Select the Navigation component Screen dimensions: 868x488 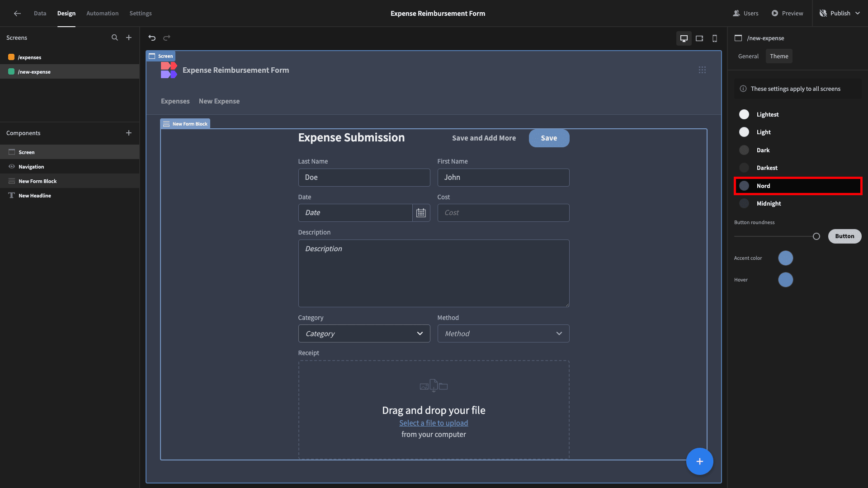pos(70,167)
